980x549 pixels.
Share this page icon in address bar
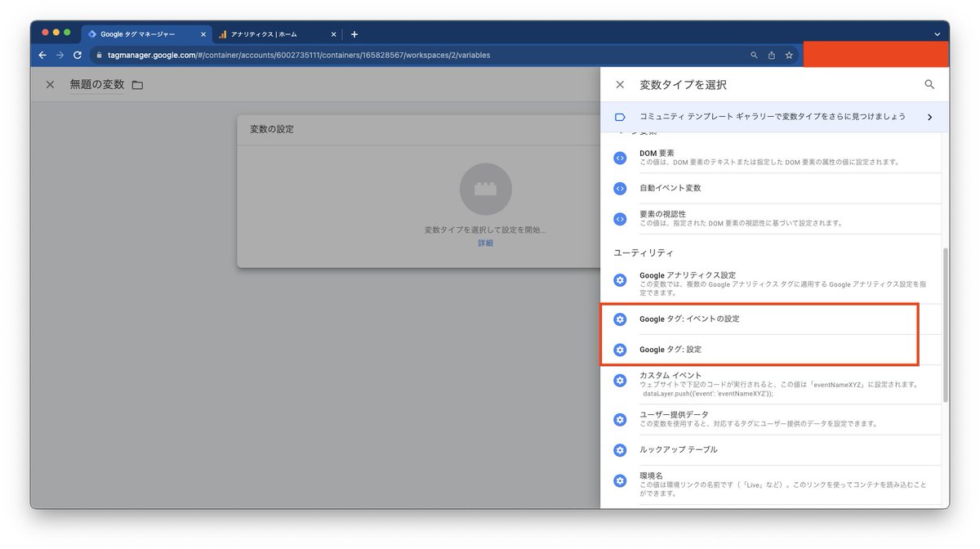(x=772, y=56)
